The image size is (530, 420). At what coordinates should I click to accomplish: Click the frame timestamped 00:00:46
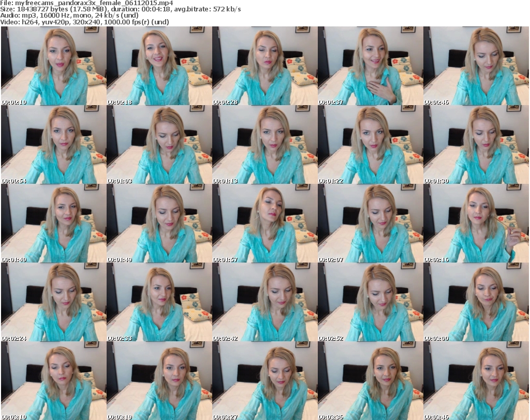[x=476, y=66]
